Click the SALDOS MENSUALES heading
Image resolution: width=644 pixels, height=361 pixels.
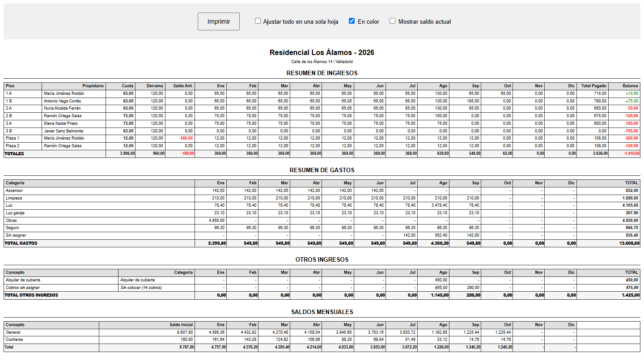(322, 312)
